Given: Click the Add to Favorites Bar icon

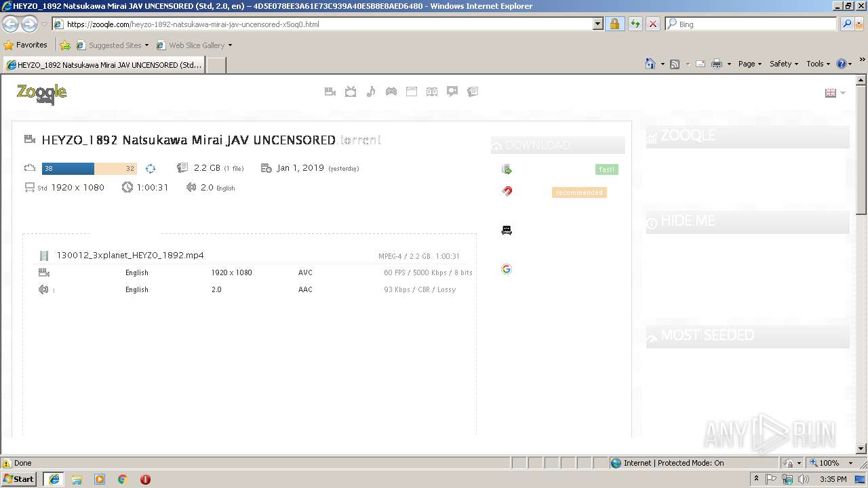Looking at the screenshot, I should (65, 45).
